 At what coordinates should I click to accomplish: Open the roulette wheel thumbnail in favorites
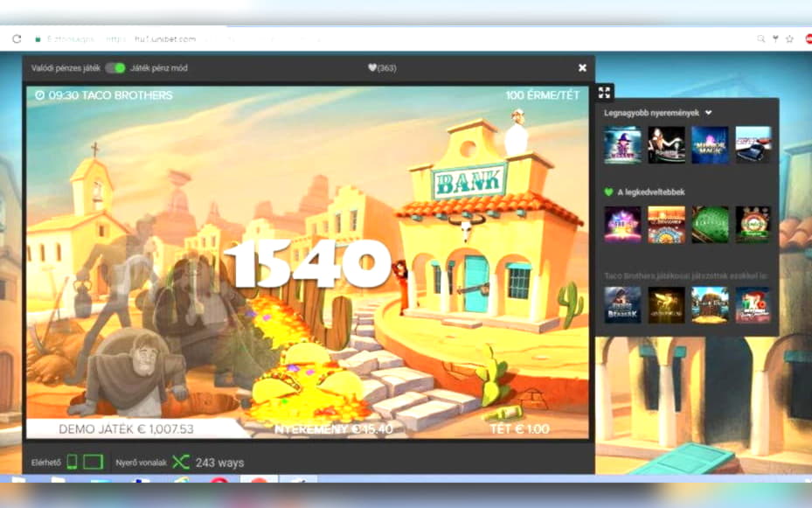click(x=753, y=225)
